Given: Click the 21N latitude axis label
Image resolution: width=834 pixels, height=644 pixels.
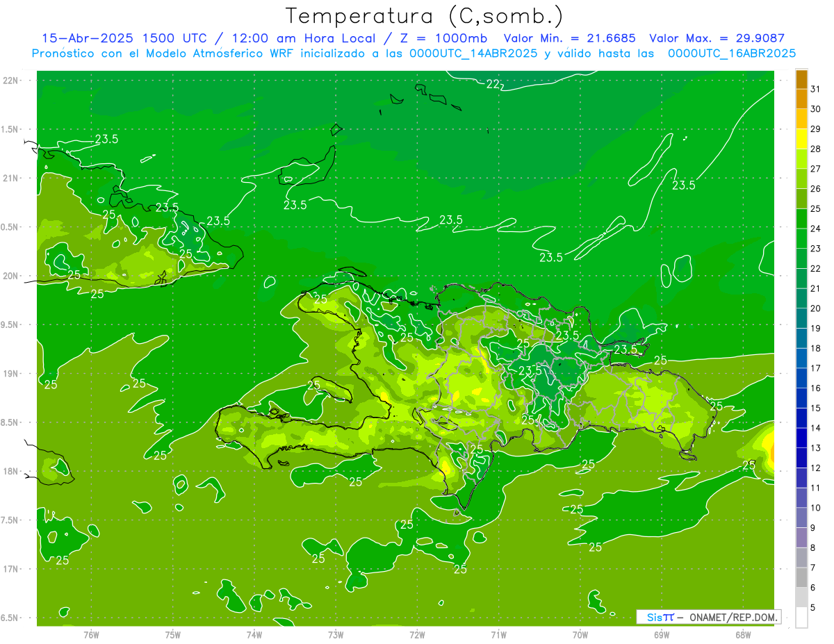Looking at the screenshot, I should (x=11, y=178).
